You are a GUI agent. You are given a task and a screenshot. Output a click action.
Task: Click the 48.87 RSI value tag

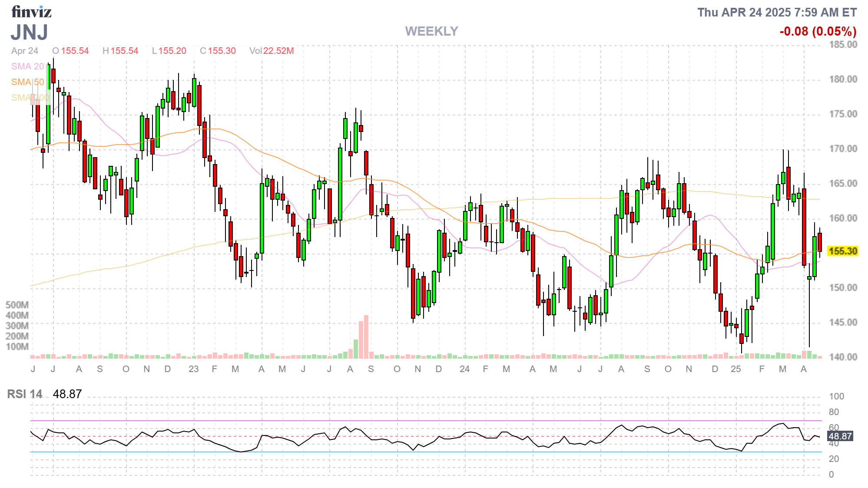840,436
